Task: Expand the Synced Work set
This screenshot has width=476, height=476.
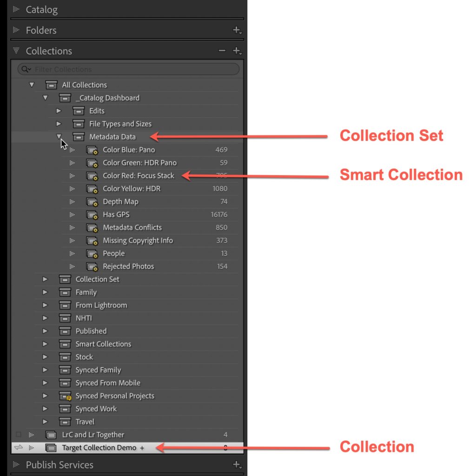Action: [45, 409]
